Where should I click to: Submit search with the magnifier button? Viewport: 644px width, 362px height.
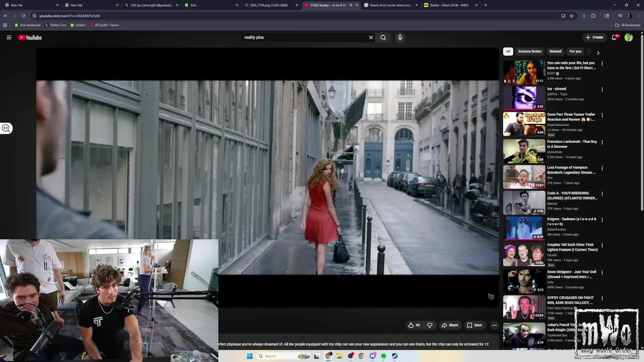point(383,37)
